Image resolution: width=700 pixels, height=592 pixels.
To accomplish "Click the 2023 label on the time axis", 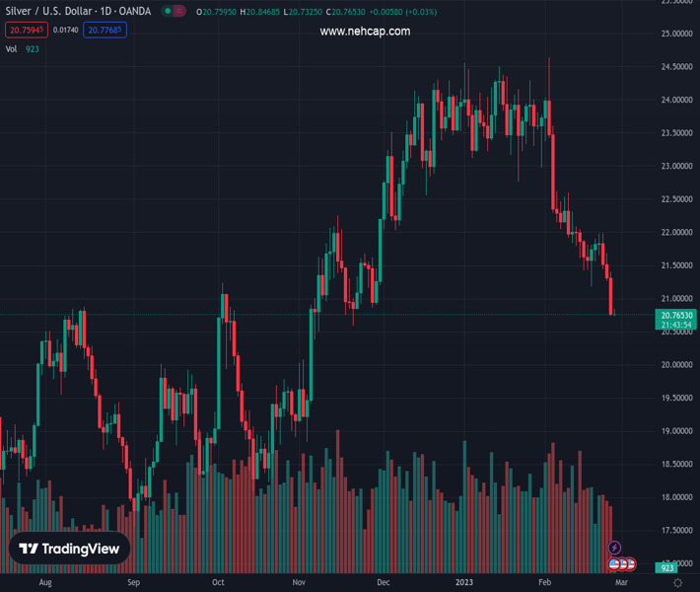I will click(463, 582).
